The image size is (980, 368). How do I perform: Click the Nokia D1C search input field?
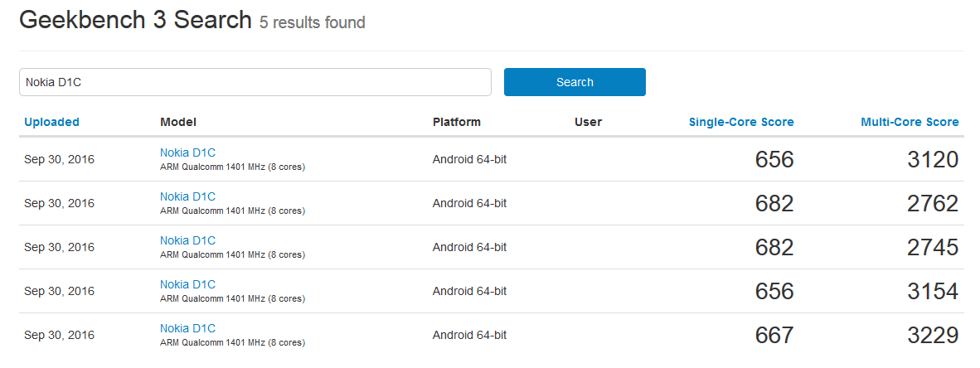click(x=255, y=82)
